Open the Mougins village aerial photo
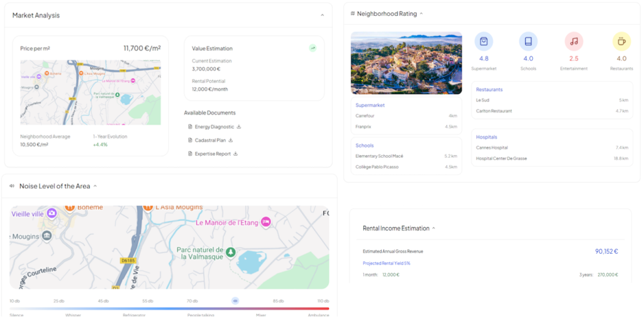644x319 pixels. pyautogui.click(x=406, y=63)
